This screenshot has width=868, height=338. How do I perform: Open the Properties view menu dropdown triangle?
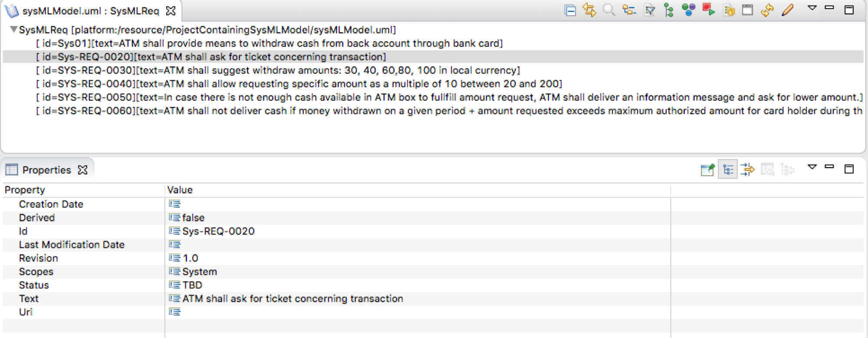click(x=812, y=167)
